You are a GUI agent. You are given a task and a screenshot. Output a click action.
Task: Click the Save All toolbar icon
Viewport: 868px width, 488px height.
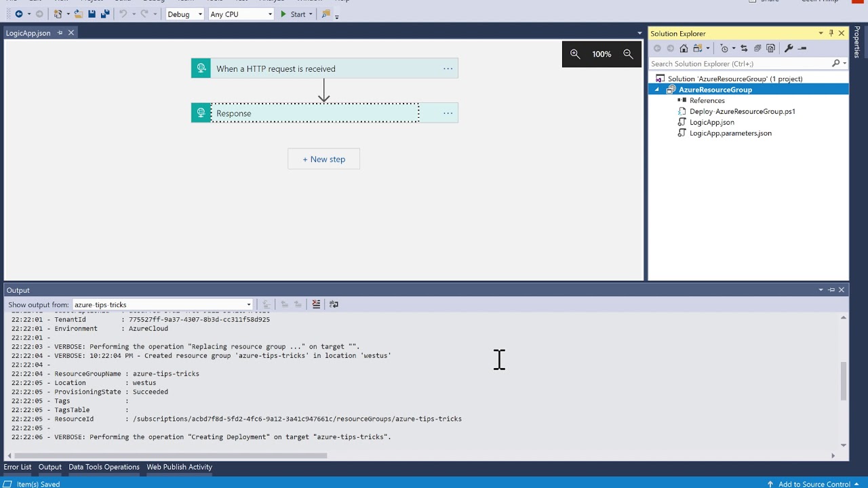[x=104, y=14]
